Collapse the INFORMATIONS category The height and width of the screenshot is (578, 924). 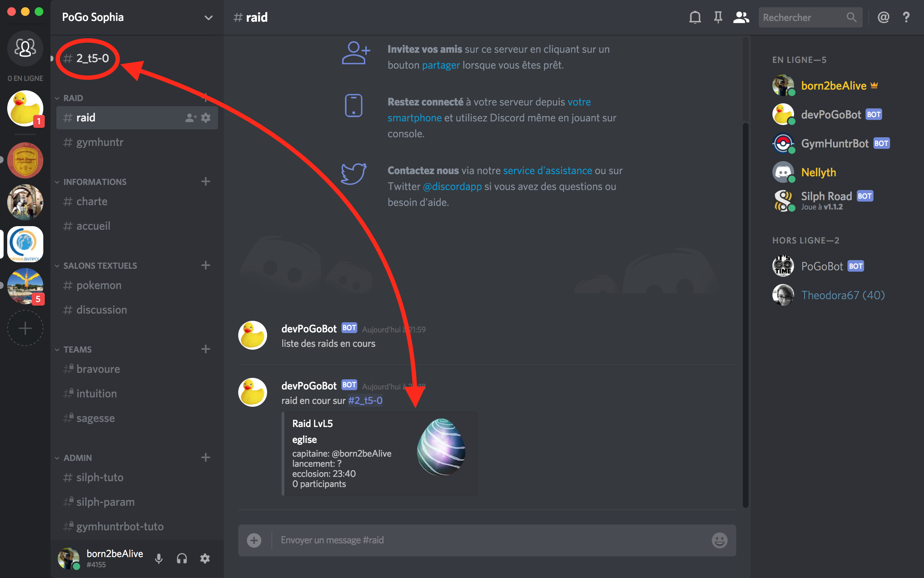[91, 182]
